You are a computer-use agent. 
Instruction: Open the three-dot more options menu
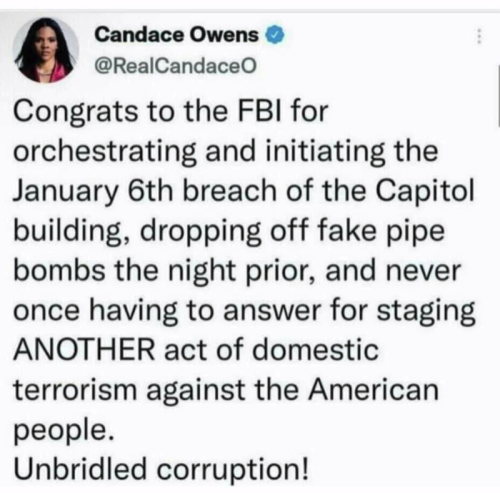(479, 36)
